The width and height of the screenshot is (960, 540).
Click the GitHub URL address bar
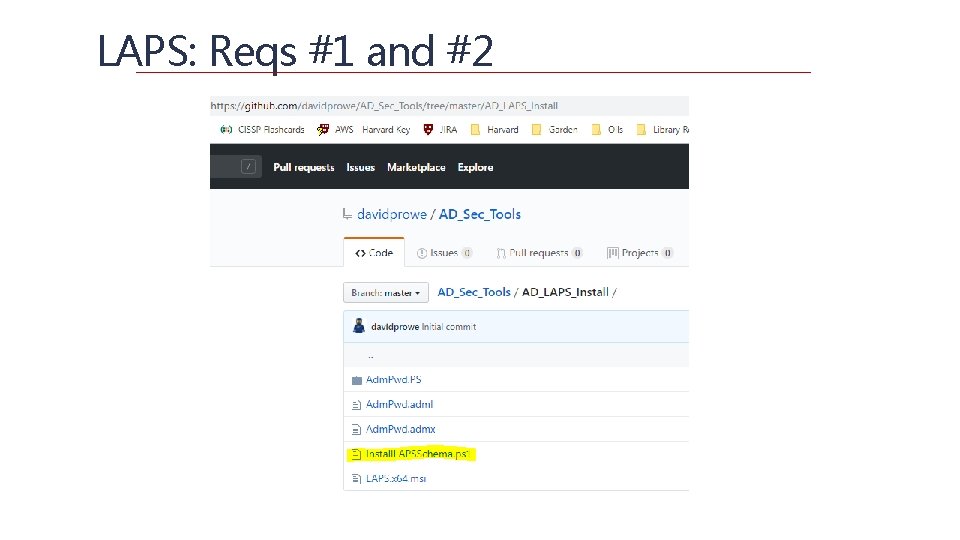click(449, 106)
